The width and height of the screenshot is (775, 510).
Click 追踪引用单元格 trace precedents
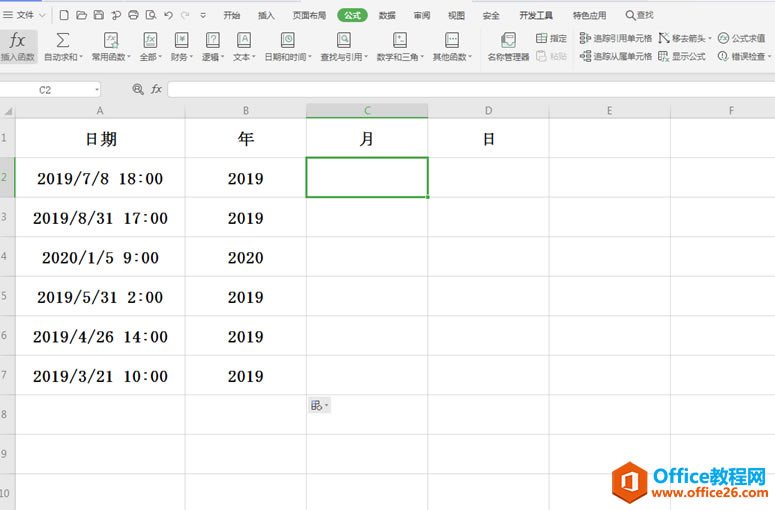(x=616, y=38)
